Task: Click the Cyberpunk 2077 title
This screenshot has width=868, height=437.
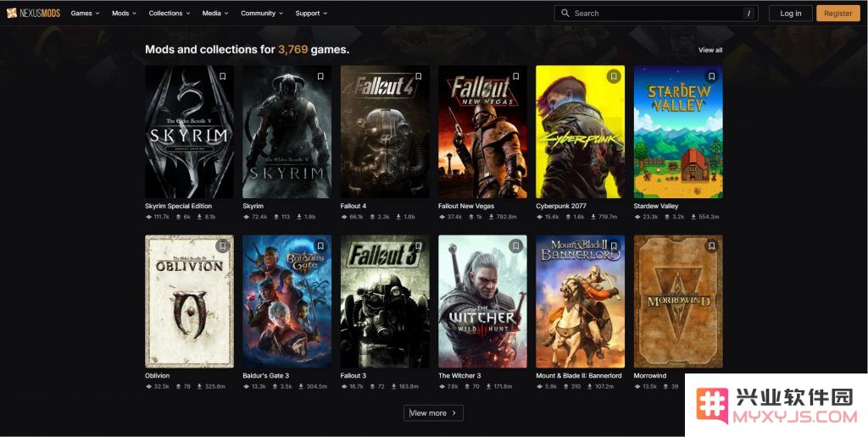Action: tap(561, 207)
